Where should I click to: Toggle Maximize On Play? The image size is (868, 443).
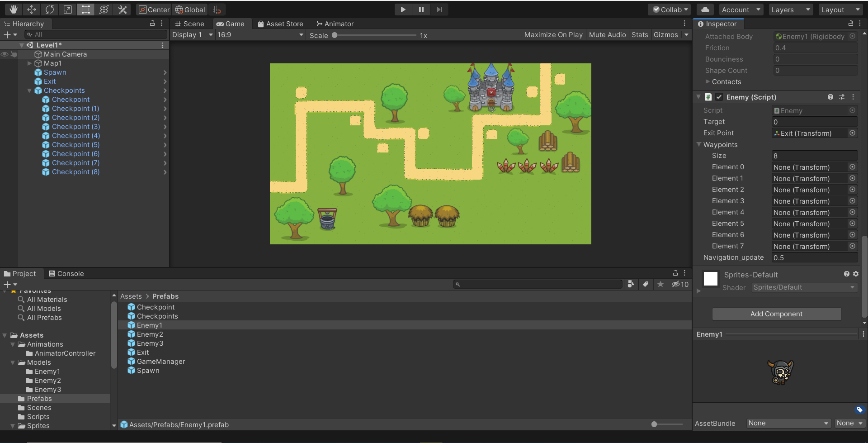(553, 35)
